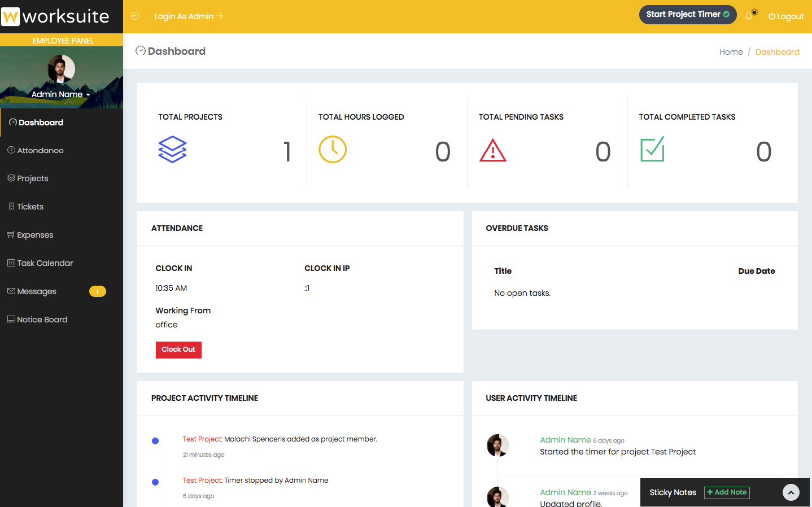
Task: Click the worksuite logo
Action: pos(56,16)
